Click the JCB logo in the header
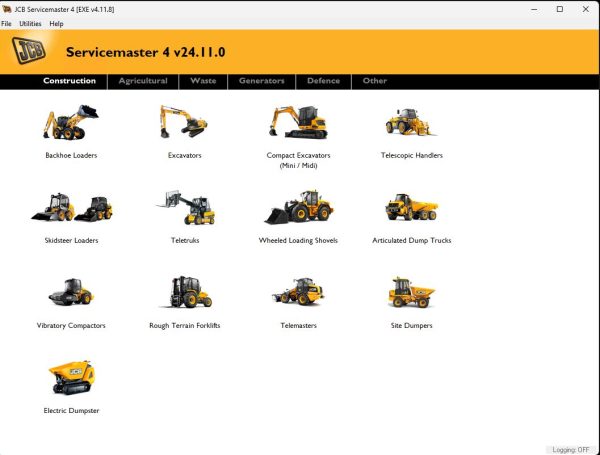The width and height of the screenshot is (600, 455). [29, 50]
